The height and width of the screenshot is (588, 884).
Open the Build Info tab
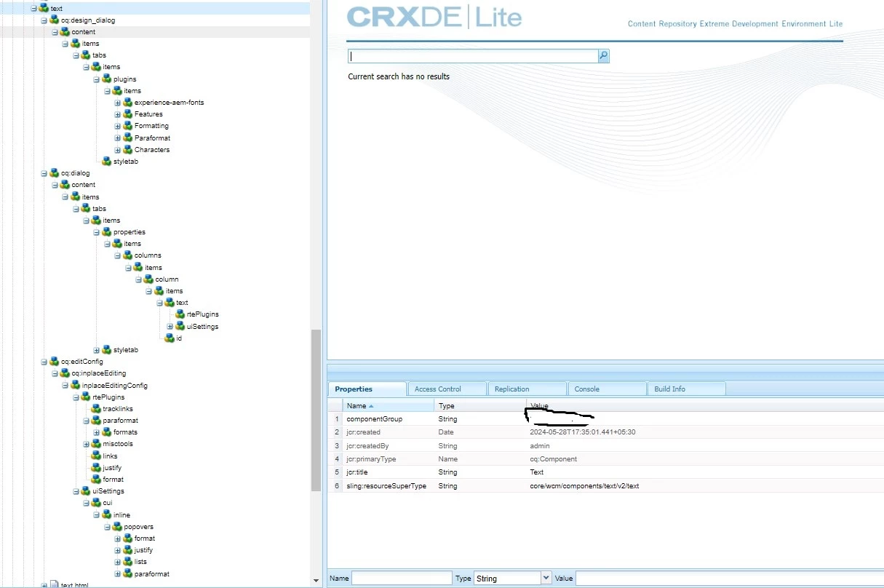687,389
